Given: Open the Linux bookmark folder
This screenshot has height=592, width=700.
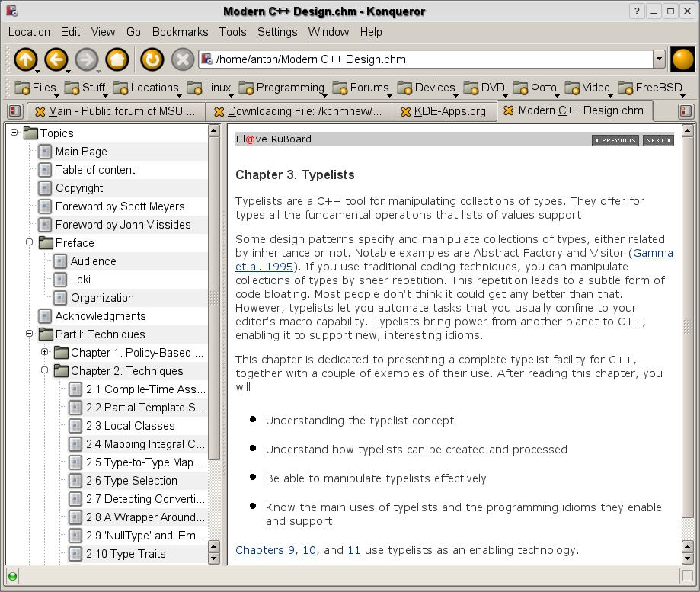Looking at the screenshot, I should click(x=209, y=88).
